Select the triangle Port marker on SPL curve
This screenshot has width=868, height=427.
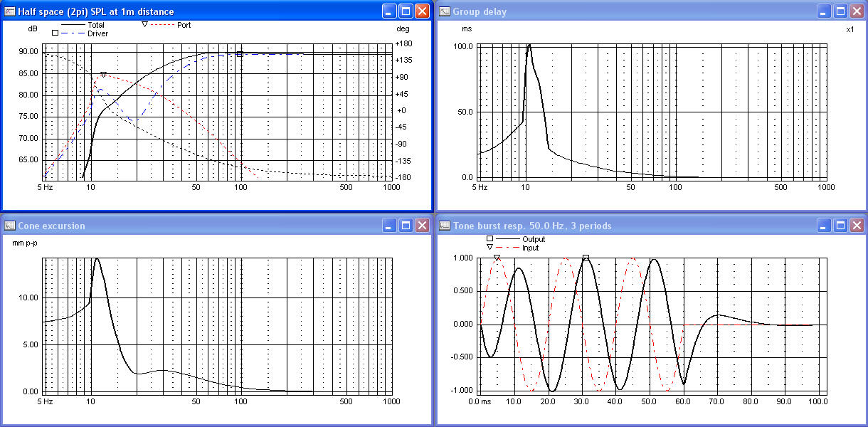103,74
